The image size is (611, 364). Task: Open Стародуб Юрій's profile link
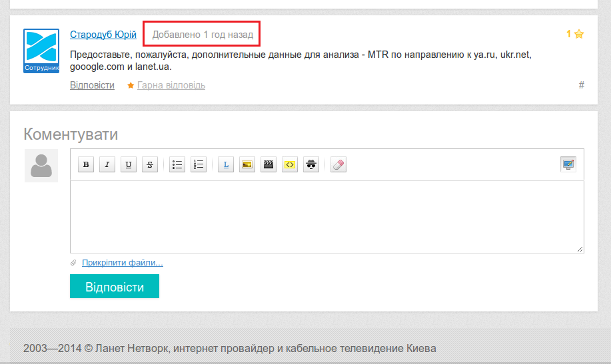tap(103, 35)
